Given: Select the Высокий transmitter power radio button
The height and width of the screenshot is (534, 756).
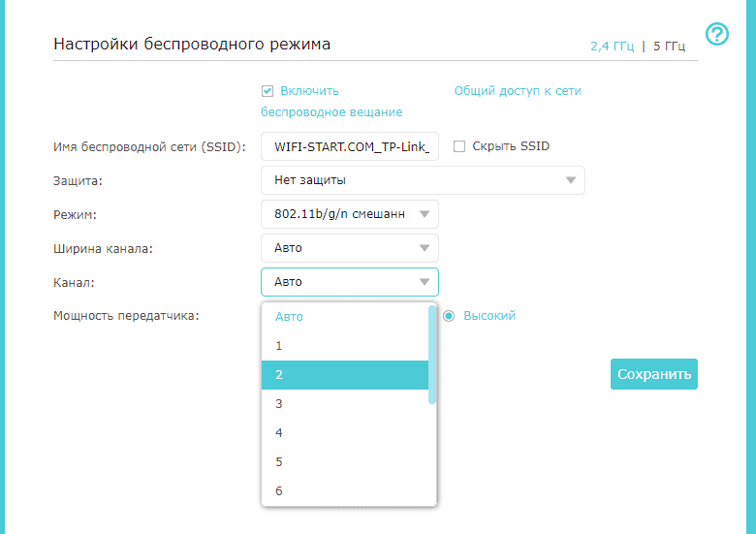Looking at the screenshot, I should click(449, 316).
